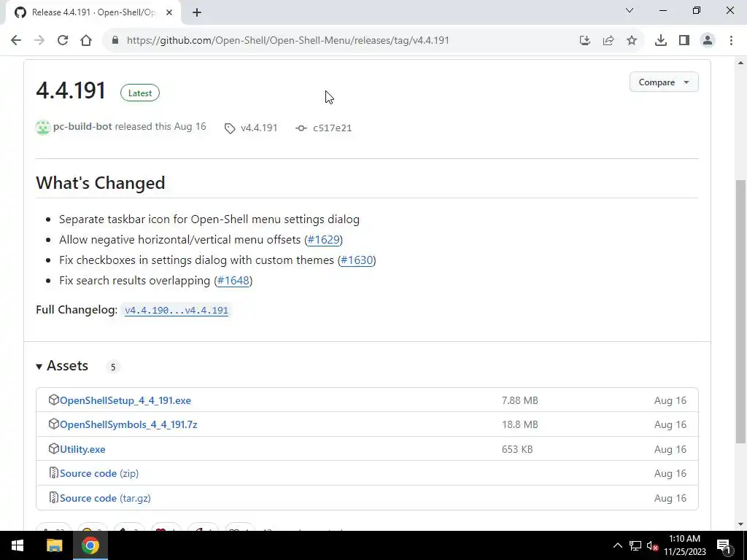Click the package icon beside OpenShellSetup_4_4_191.exe
Screen dimensions: 747x560
click(54, 400)
